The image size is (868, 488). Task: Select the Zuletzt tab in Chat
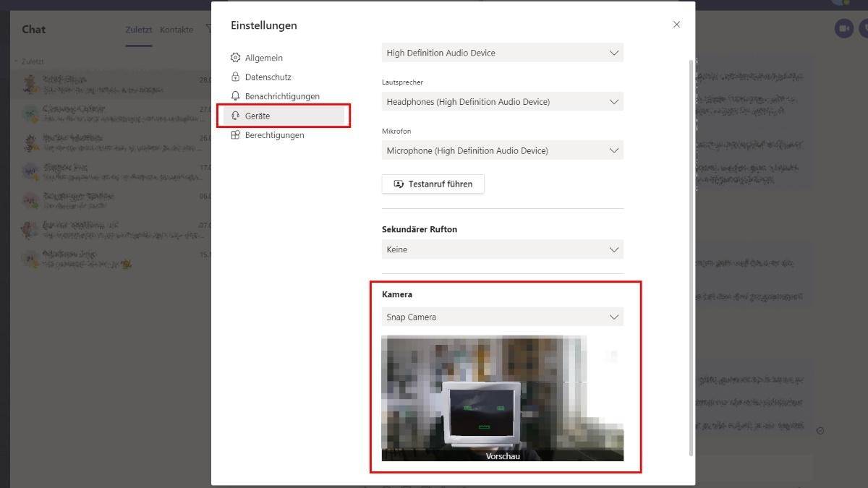coord(137,30)
